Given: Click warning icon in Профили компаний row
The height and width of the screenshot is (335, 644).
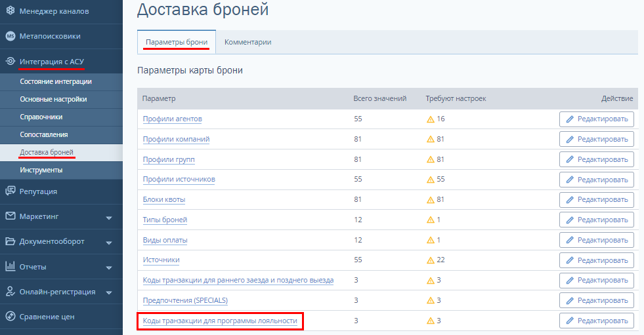Looking at the screenshot, I should (x=431, y=140).
